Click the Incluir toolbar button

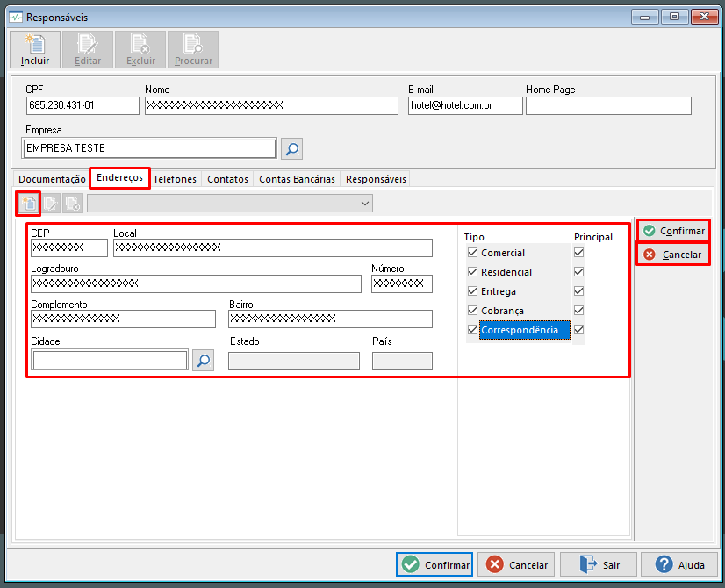click(35, 49)
